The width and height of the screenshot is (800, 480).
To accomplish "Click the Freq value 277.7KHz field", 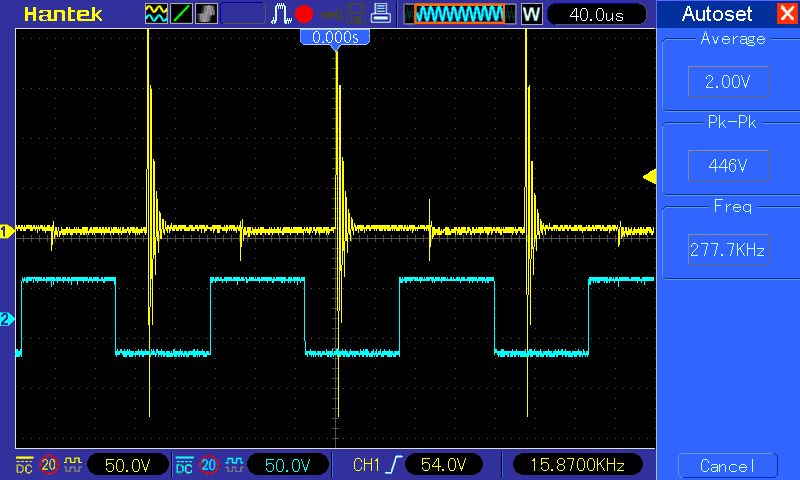I will [x=728, y=250].
